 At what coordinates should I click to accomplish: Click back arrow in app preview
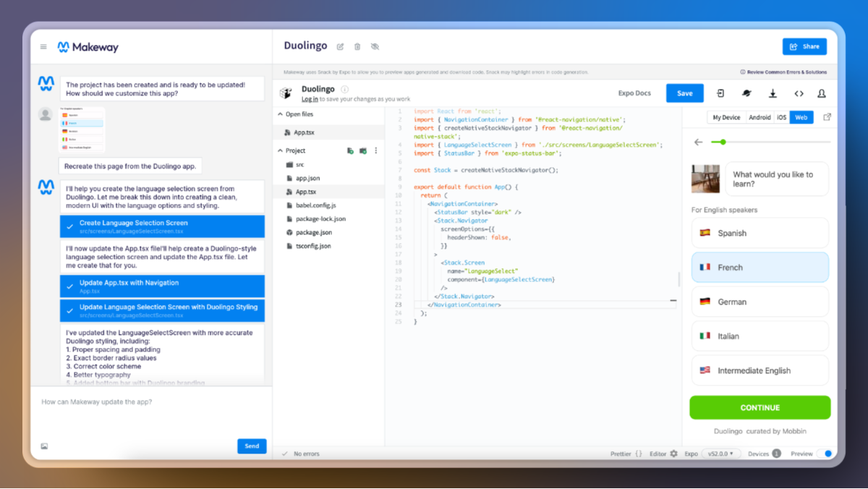point(698,142)
